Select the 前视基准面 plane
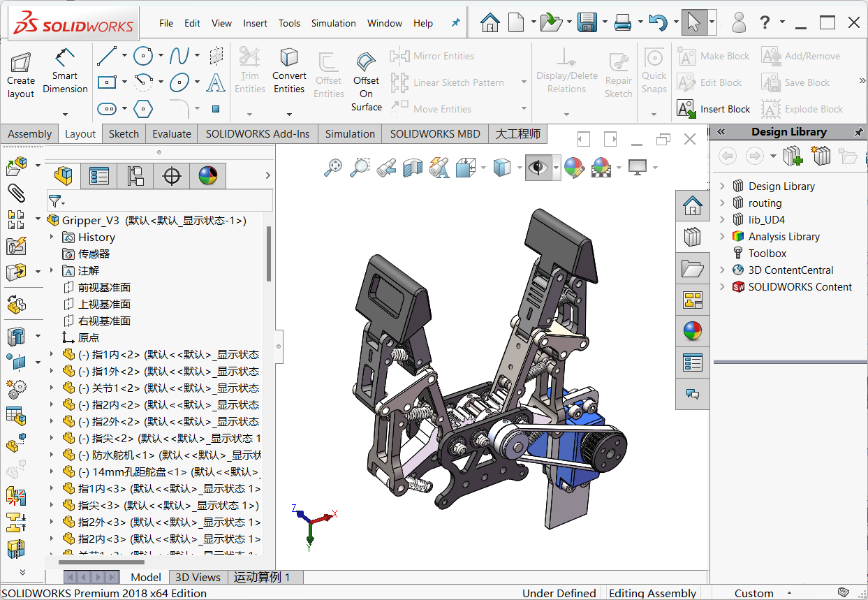This screenshot has height=600, width=868. 104,287
